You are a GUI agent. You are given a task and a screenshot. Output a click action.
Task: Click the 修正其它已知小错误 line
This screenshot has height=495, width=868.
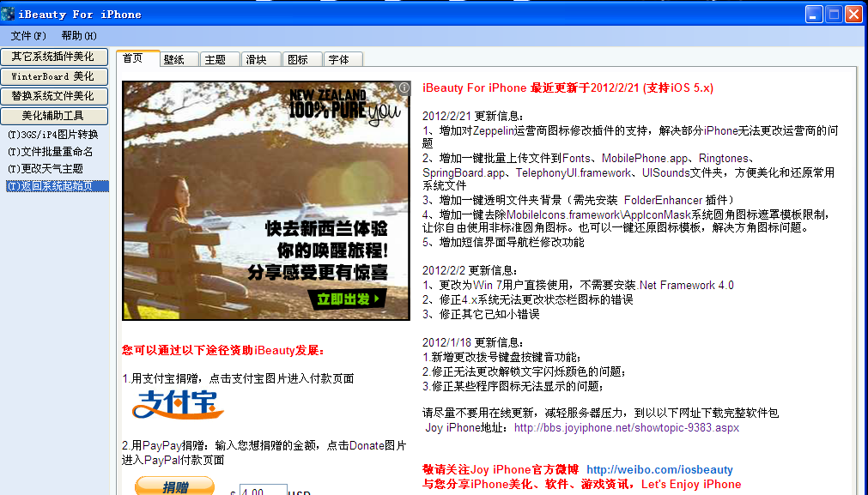click(x=481, y=314)
